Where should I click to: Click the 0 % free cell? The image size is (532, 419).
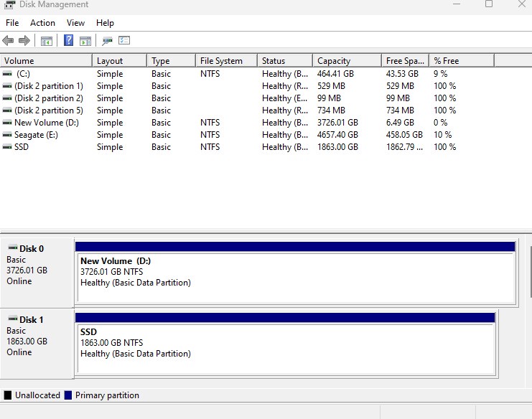pos(440,123)
